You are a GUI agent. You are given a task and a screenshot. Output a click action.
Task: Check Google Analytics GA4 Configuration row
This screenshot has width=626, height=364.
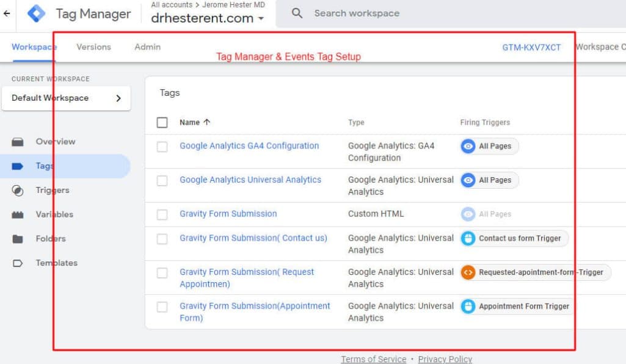[x=162, y=147]
